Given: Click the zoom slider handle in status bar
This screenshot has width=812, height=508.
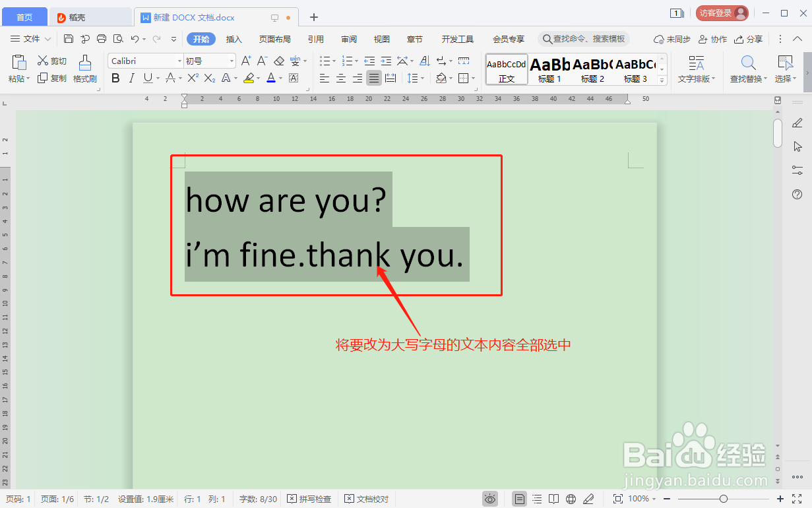Looking at the screenshot, I should coord(724,499).
